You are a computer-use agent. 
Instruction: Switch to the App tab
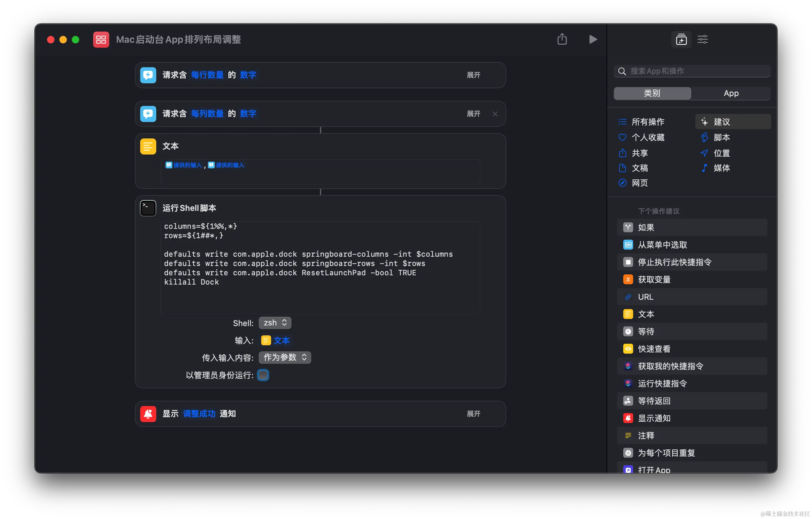coord(731,94)
